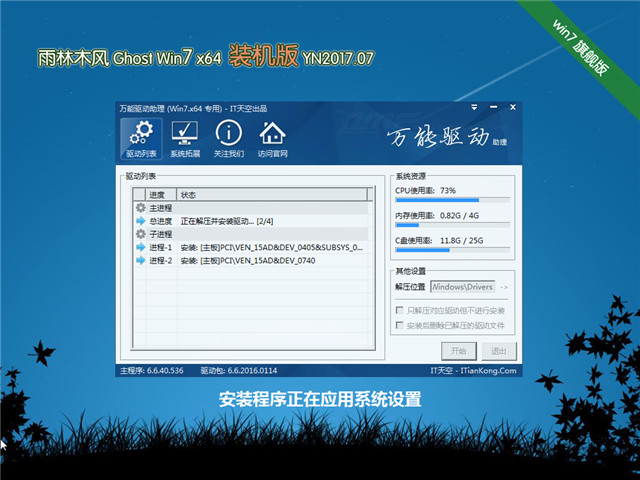
Task: Select the 子进程 row
Action: point(251,234)
